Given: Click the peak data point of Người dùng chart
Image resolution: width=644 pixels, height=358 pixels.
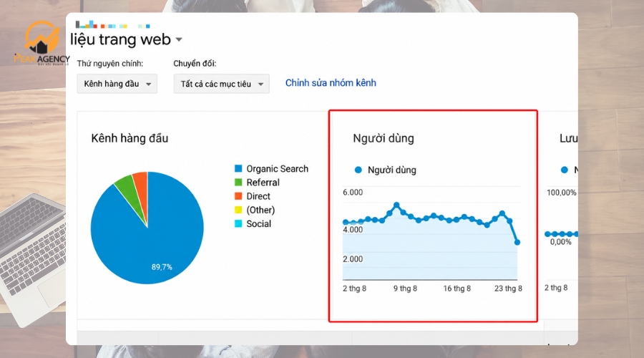Looking at the screenshot, I should pos(396,205).
